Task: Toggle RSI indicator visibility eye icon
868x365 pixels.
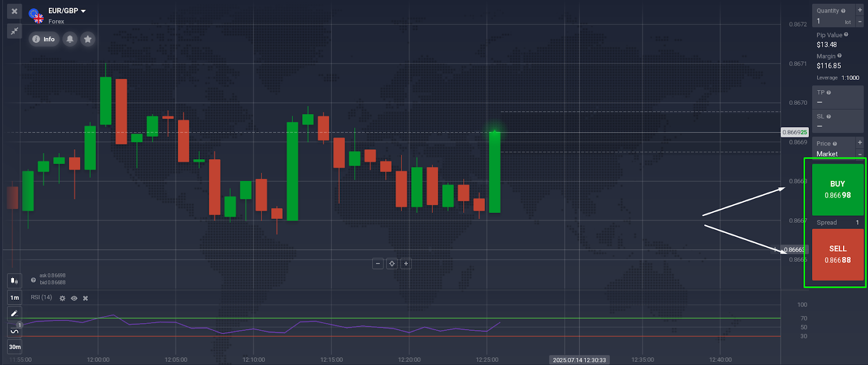Action: pos(74,298)
